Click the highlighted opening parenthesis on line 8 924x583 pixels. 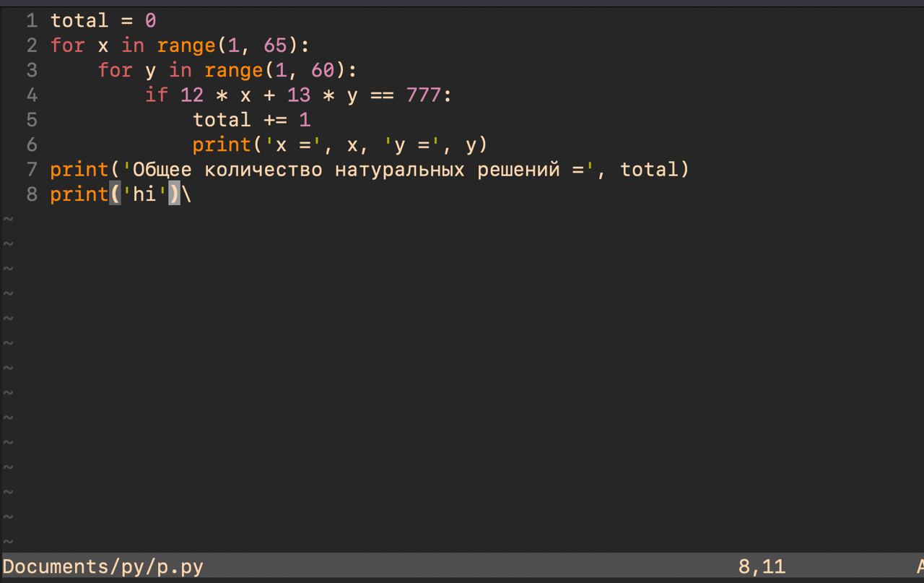(x=115, y=194)
